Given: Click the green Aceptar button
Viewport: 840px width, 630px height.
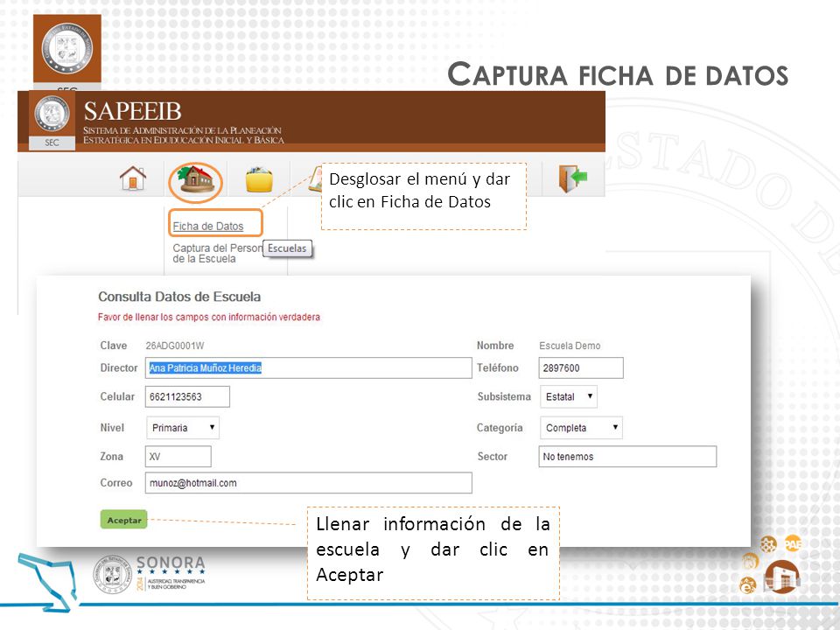Looking at the screenshot, I should click(123, 520).
